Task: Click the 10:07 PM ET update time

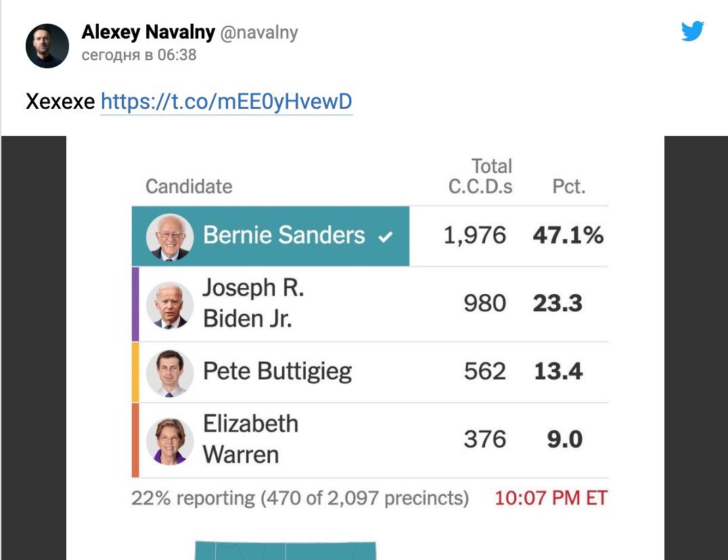Action: coord(551,498)
